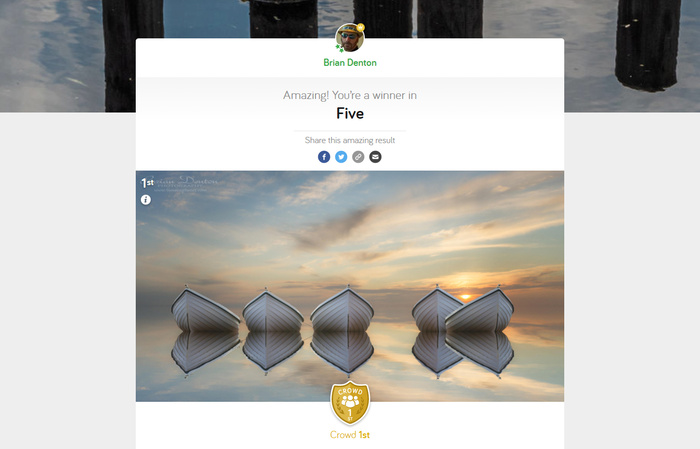Open Brian Denton's profile avatar

[350, 38]
